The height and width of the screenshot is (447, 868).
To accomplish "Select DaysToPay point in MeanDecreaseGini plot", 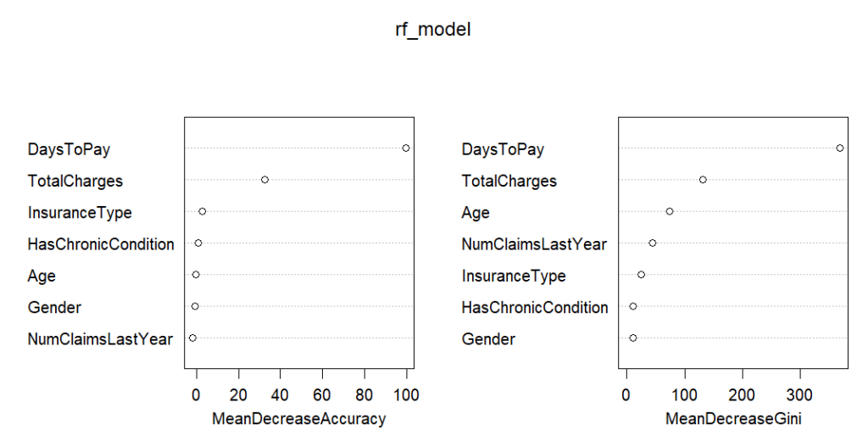I will click(x=839, y=148).
